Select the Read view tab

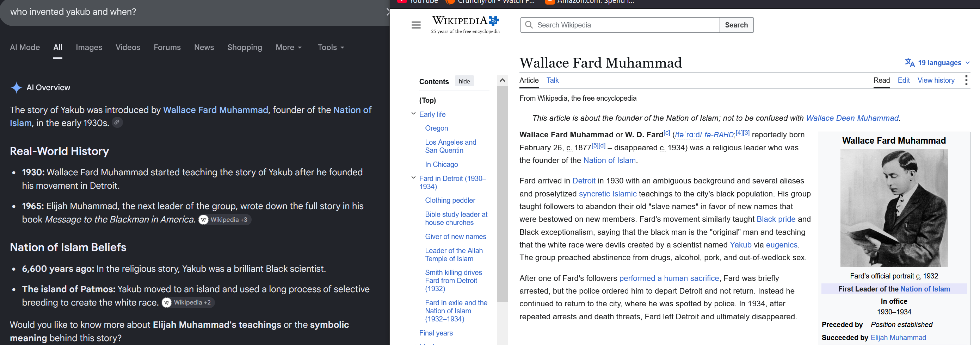(x=881, y=80)
